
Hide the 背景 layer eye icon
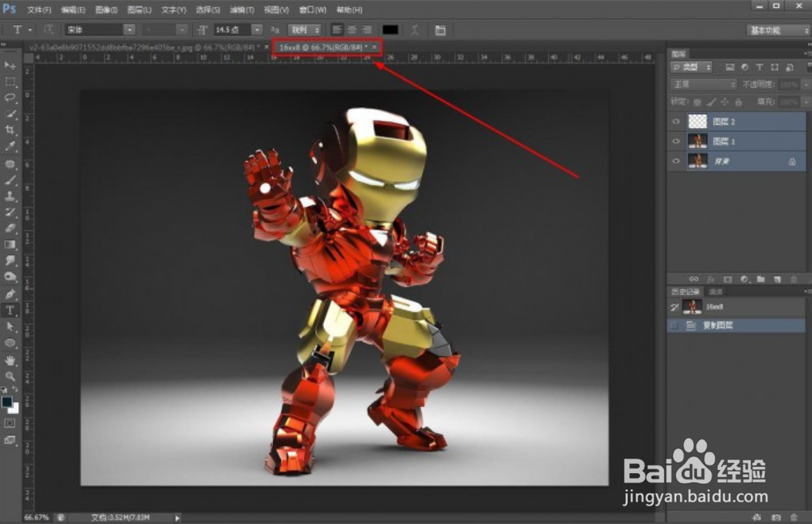[676, 161]
